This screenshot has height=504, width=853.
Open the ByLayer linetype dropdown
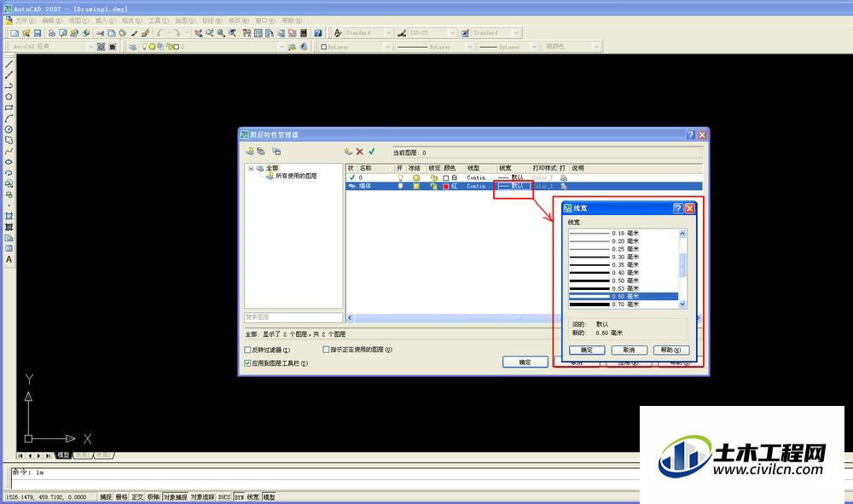(469, 47)
